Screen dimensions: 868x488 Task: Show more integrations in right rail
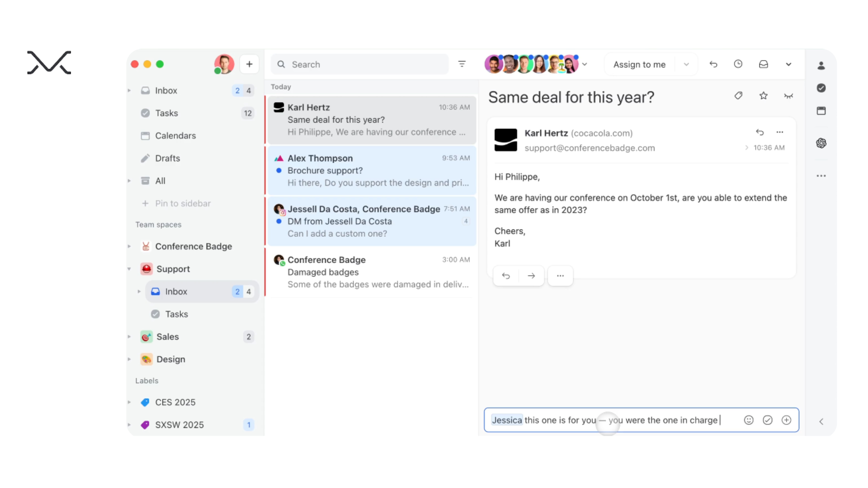coord(821,176)
